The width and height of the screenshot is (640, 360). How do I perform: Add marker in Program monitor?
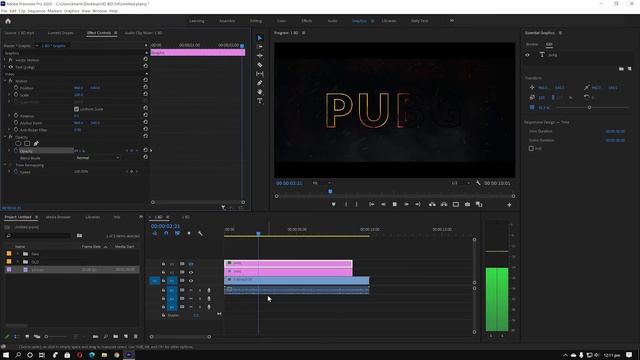click(333, 204)
